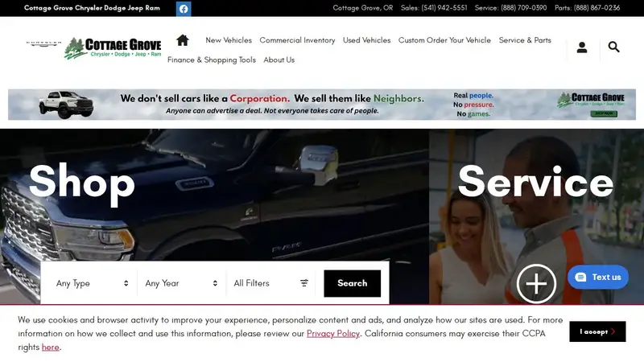
Task: Open site search magnifier icon
Action: coord(613,47)
